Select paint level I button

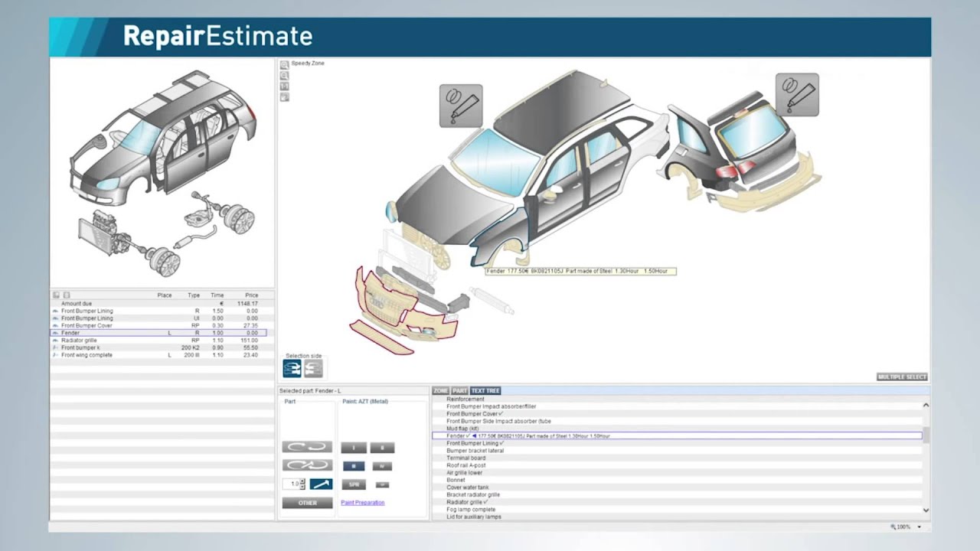354,448
